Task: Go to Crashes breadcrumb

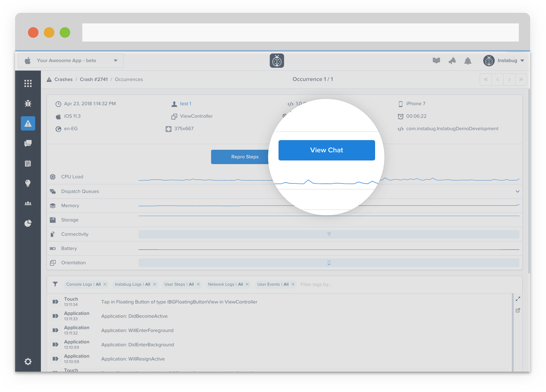Action: pos(63,79)
